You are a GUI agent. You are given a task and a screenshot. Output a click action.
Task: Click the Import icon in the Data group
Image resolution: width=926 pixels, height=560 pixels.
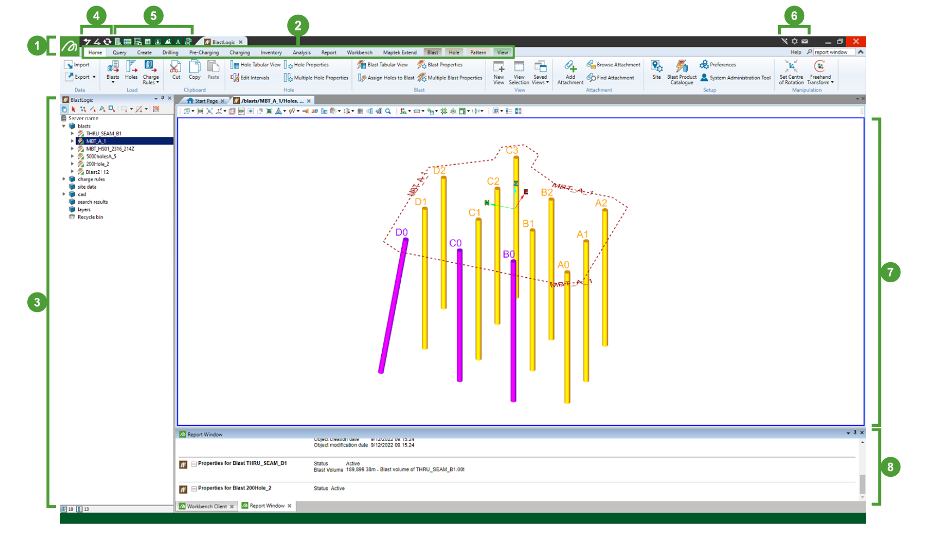click(69, 65)
